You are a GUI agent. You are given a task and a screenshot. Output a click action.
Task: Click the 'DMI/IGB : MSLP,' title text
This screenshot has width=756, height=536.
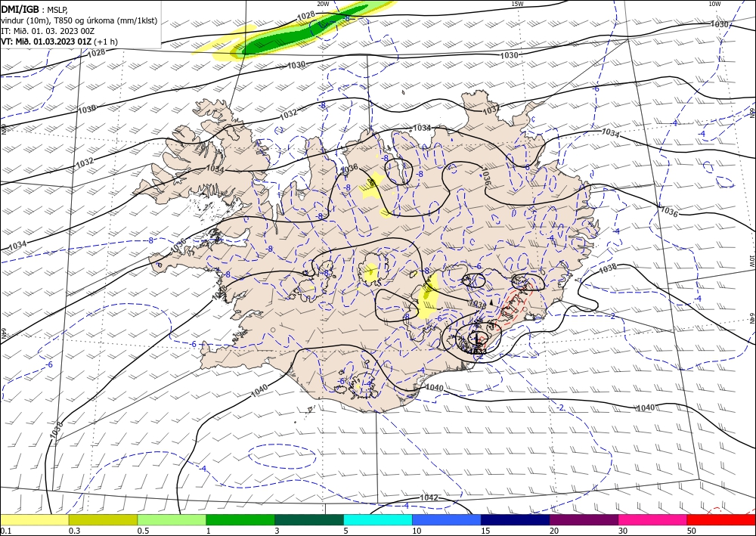(x=35, y=10)
